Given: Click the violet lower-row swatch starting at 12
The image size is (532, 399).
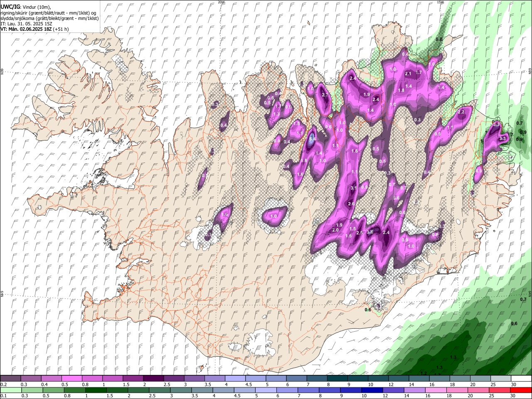Looking at the screenshot, I should click(x=393, y=390).
